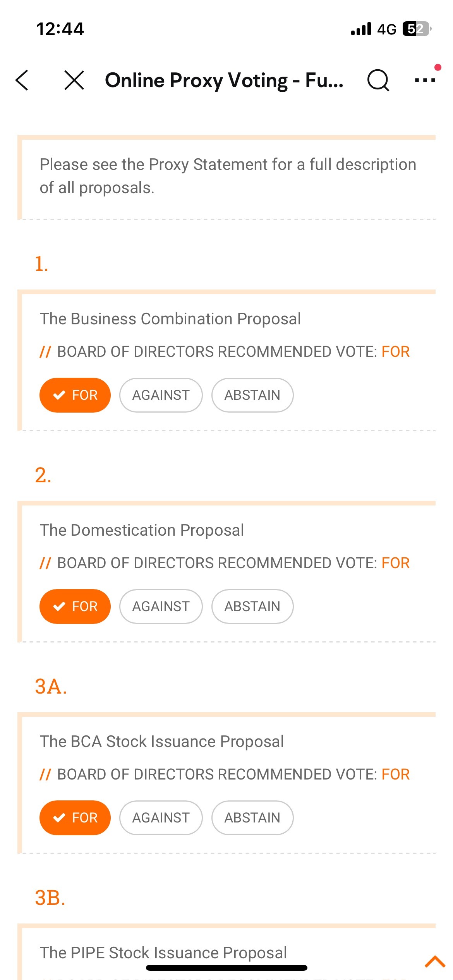Close the proxy voting page
The height and width of the screenshot is (980, 453).
point(74,81)
